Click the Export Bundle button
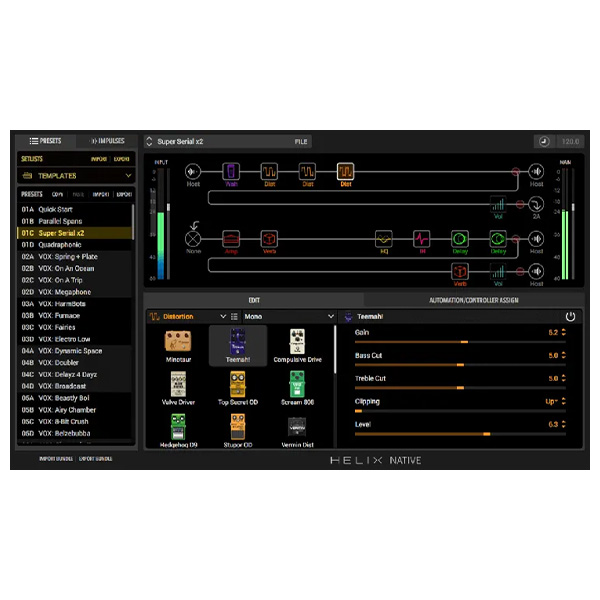Screen dimensions: 600x600 pos(95,458)
